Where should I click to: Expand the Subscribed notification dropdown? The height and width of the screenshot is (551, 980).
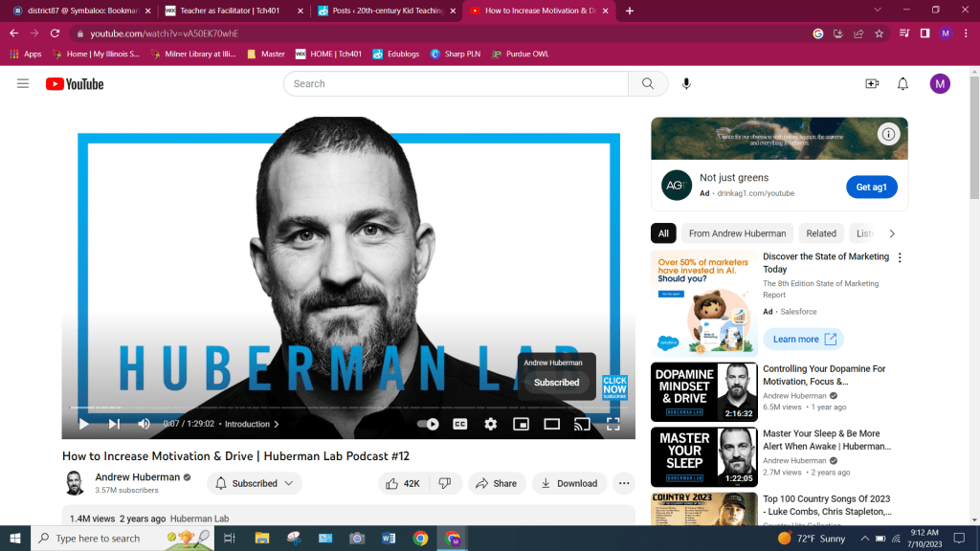255,483
